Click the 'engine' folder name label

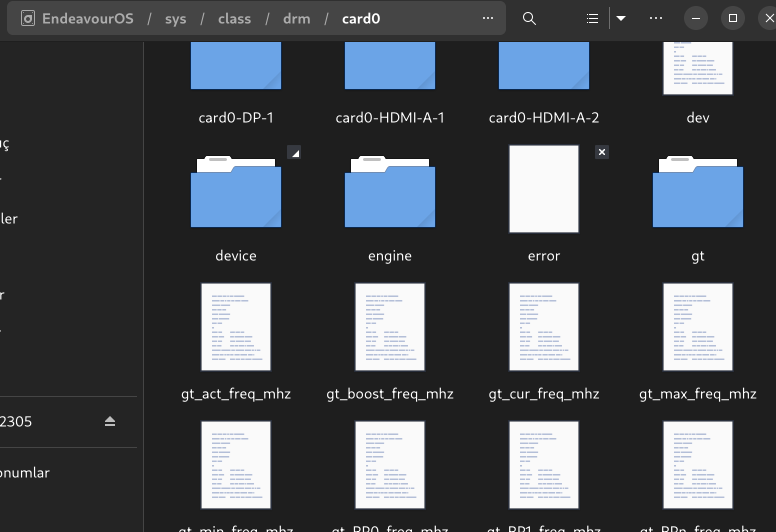[x=390, y=256]
